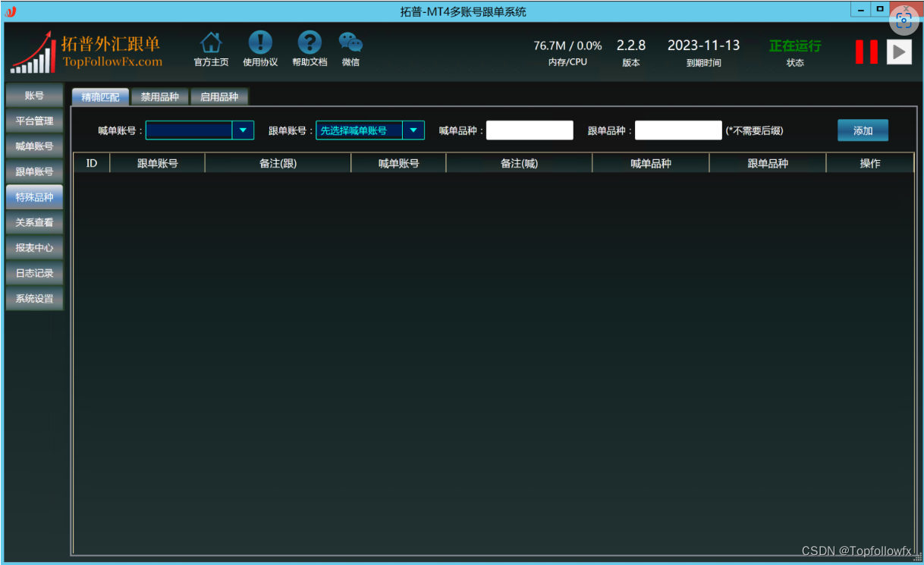Viewport: 924px width, 565px height.
Task: Open the 官方主页 home icon
Action: [211, 43]
